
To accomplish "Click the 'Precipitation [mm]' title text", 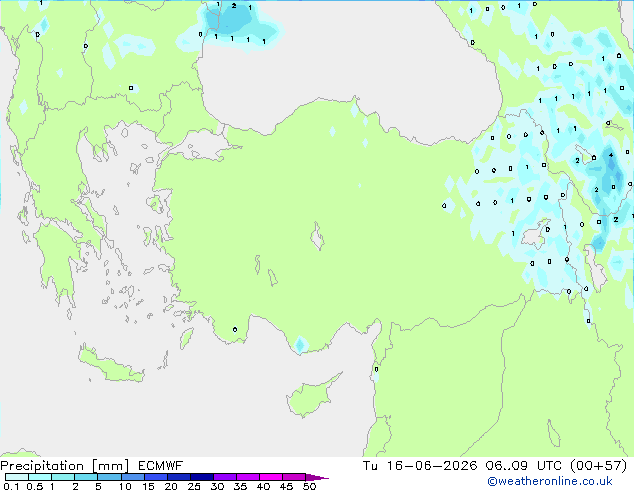I will pyautogui.click(x=64, y=466).
